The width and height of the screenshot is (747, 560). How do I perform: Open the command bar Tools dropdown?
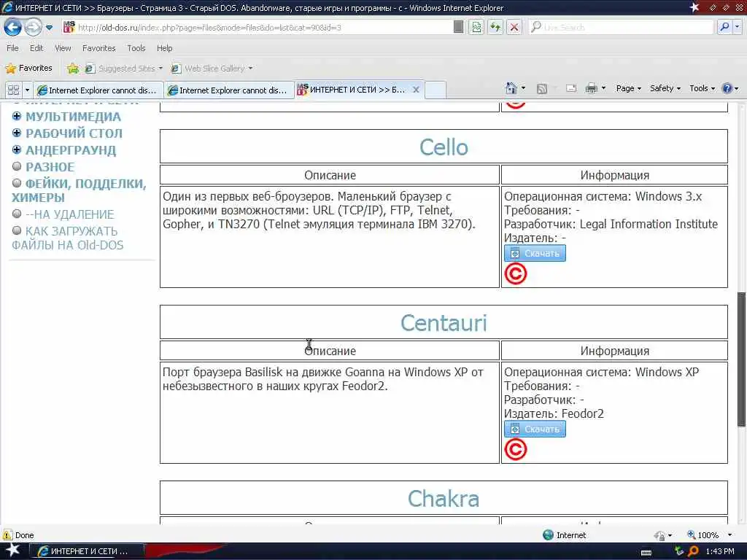coord(703,88)
